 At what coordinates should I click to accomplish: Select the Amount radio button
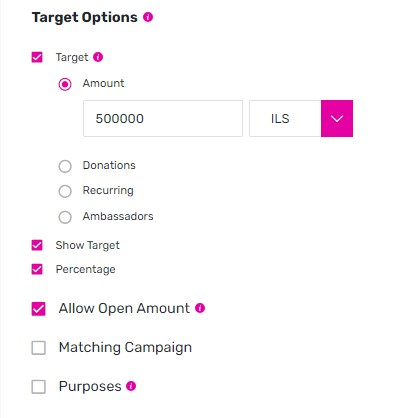[x=65, y=84]
